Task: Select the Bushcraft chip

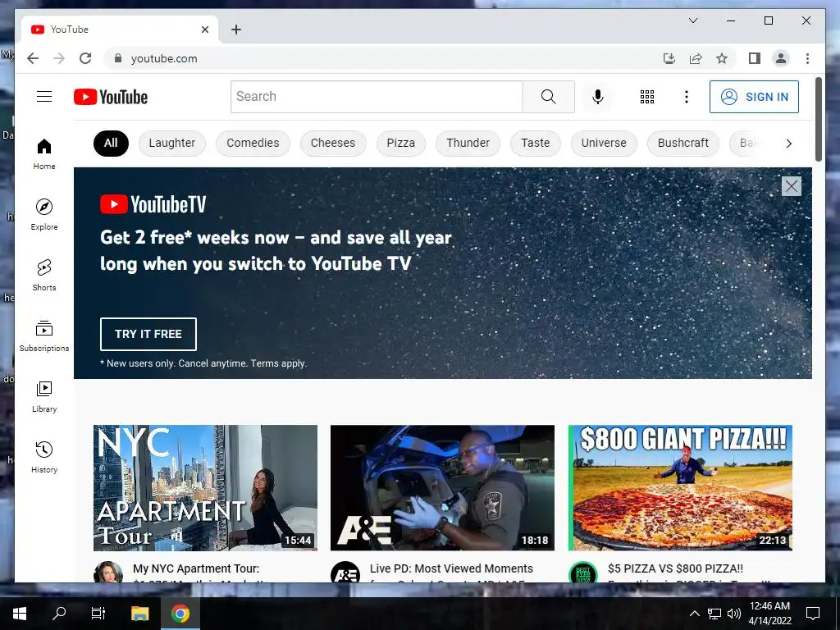Action: [683, 143]
